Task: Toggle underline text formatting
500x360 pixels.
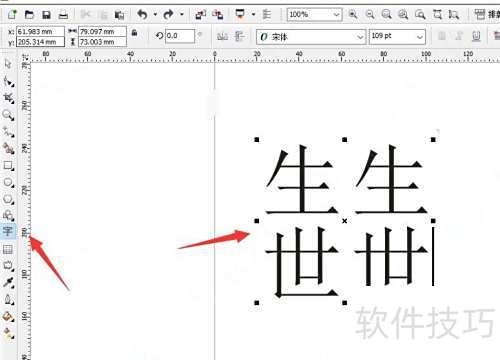Action: pyautogui.click(x=476, y=36)
